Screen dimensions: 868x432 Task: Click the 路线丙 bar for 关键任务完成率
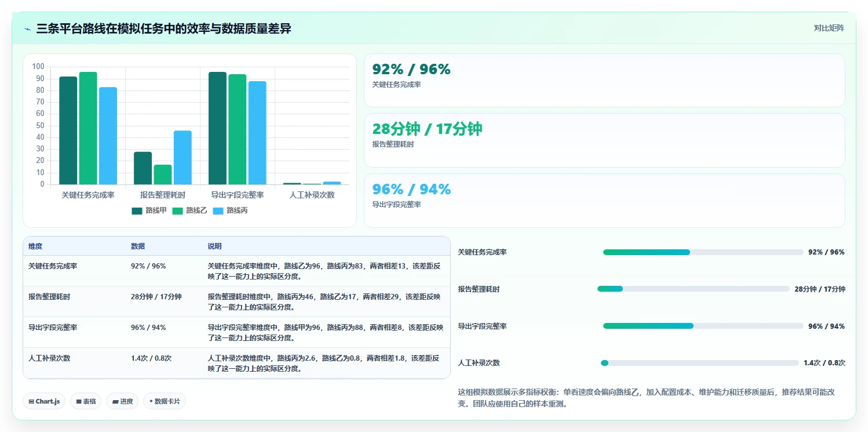[x=108, y=136]
